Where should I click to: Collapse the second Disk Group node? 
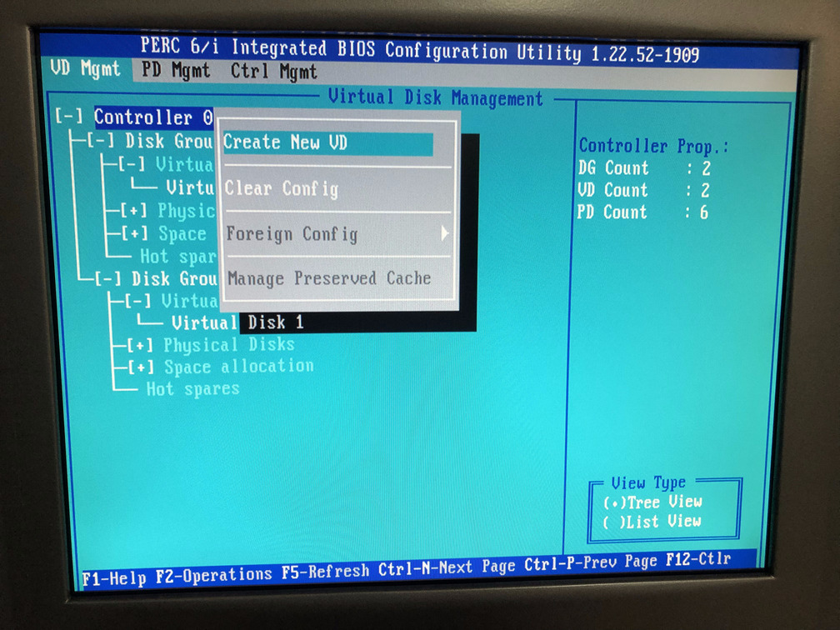pyautogui.click(x=107, y=278)
